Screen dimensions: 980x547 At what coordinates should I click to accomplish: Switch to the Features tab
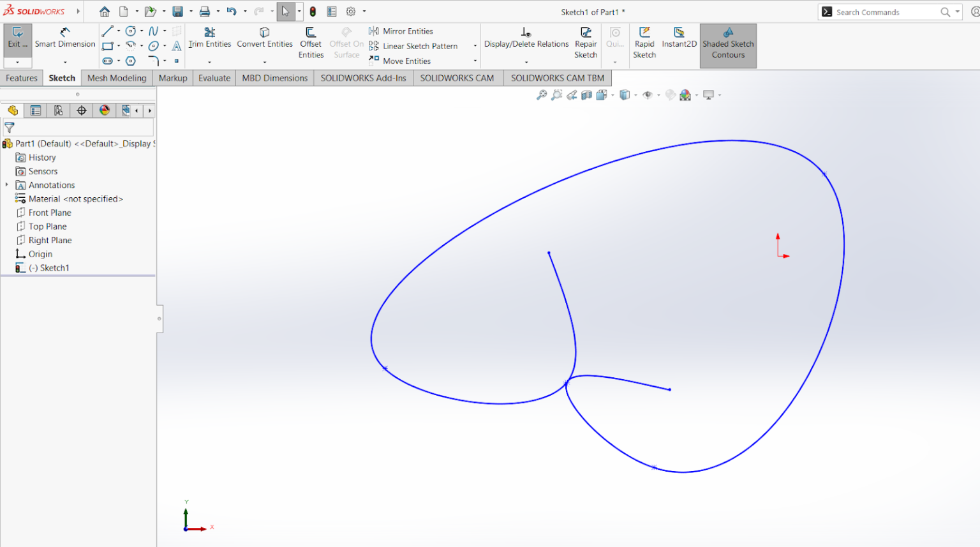coord(21,77)
